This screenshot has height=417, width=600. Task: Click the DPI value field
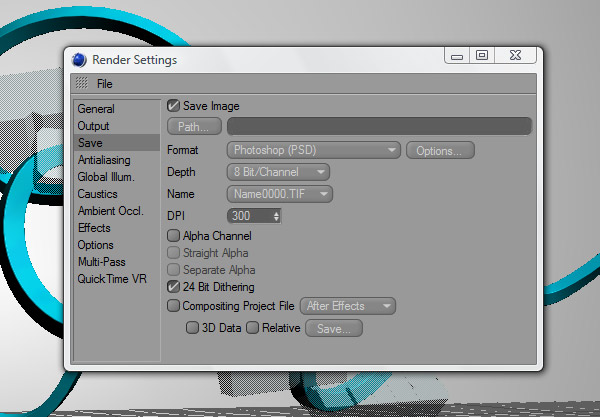tap(249, 216)
